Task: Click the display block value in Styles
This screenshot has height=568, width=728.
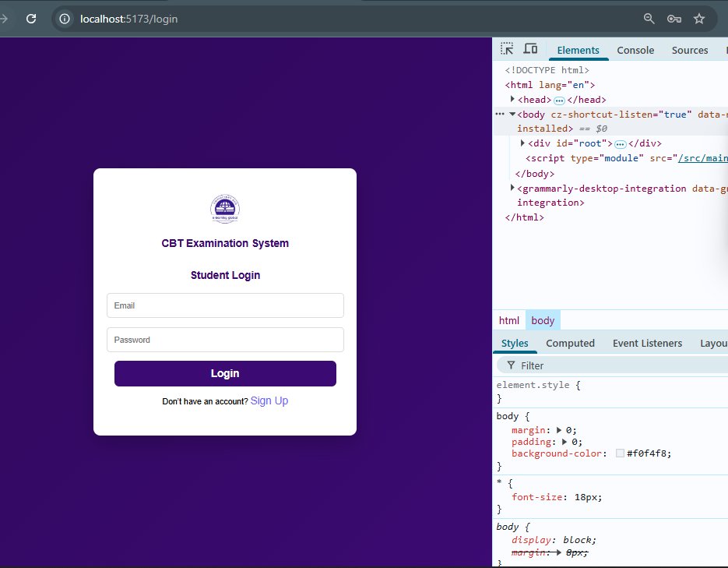Action: (x=577, y=540)
